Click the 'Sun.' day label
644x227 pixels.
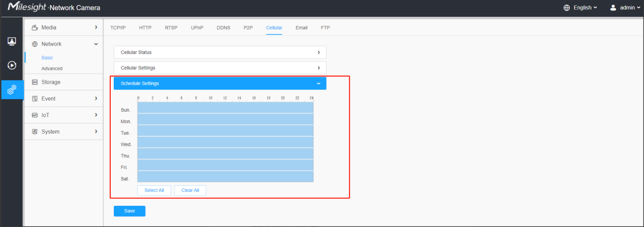coord(125,110)
